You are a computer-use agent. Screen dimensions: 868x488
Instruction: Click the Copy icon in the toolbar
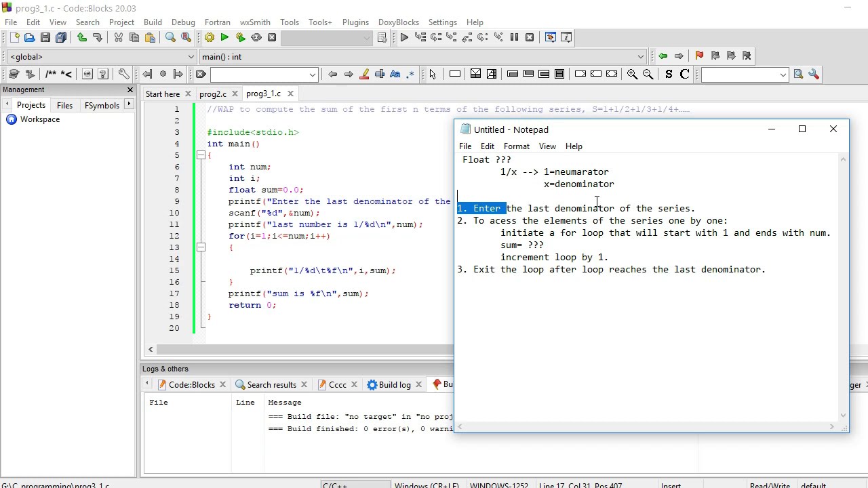pos(134,38)
